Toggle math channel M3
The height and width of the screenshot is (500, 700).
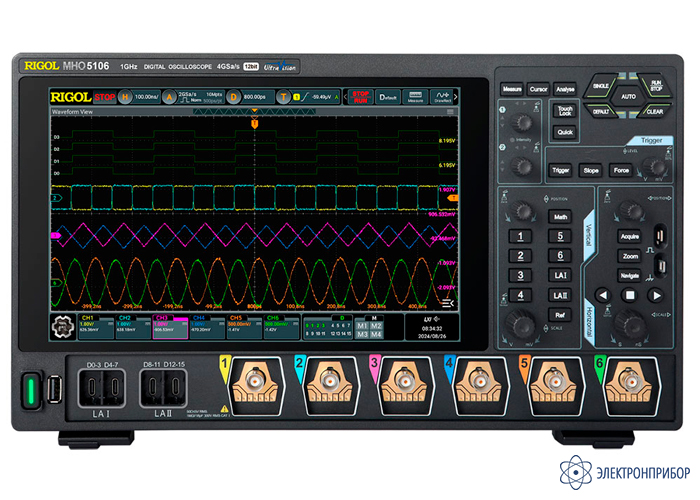362,334
